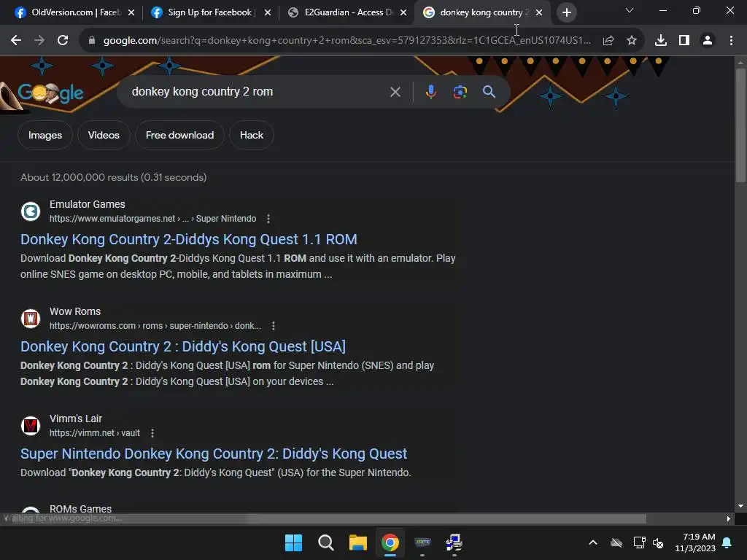The height and width of the screenshot is (560, 747).
Task: Click the vertical scrollbar thumb
Action: [x=740, y=125]
